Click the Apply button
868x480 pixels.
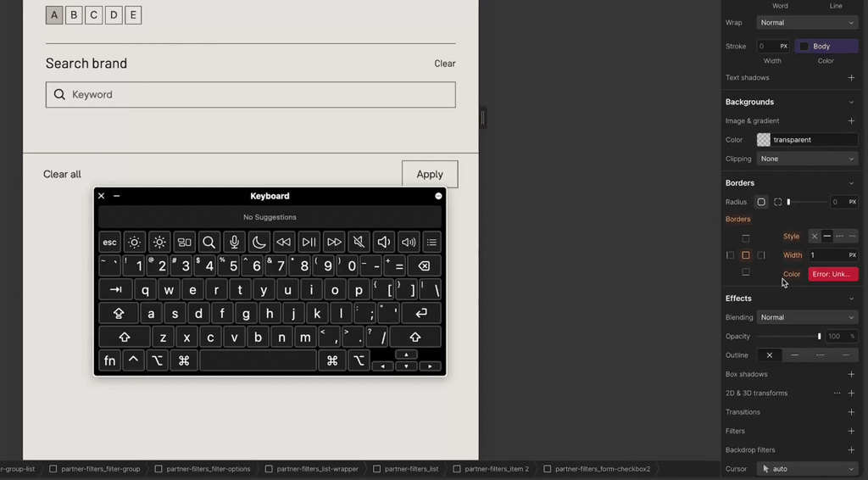tap(430, 174)
